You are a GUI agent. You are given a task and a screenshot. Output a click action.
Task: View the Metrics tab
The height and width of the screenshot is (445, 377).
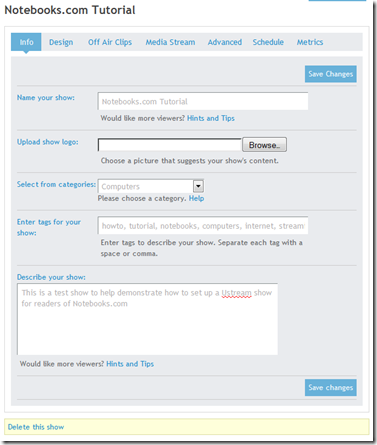(x=310, y=42)
